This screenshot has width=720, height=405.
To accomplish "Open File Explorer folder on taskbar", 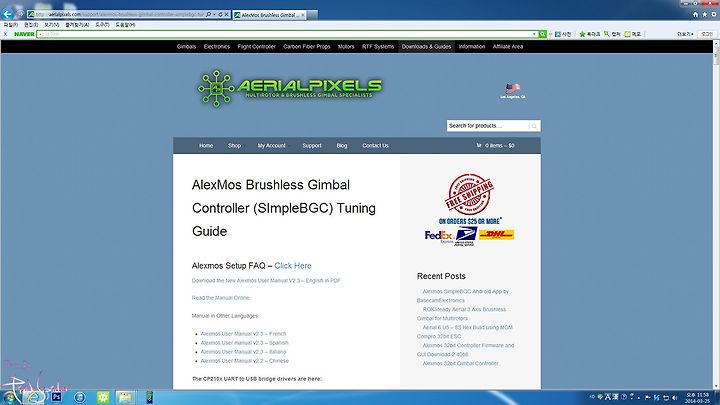I will click(x=124, y=397).
